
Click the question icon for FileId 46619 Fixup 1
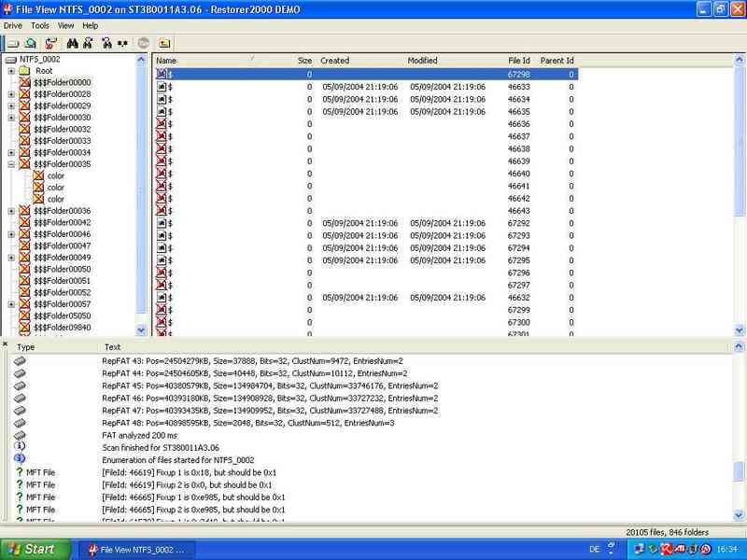(20, 472)
